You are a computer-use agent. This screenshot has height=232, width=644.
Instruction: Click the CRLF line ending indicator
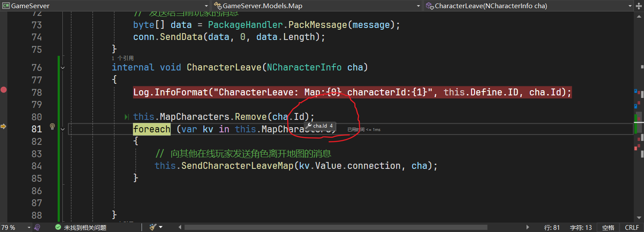632,227
